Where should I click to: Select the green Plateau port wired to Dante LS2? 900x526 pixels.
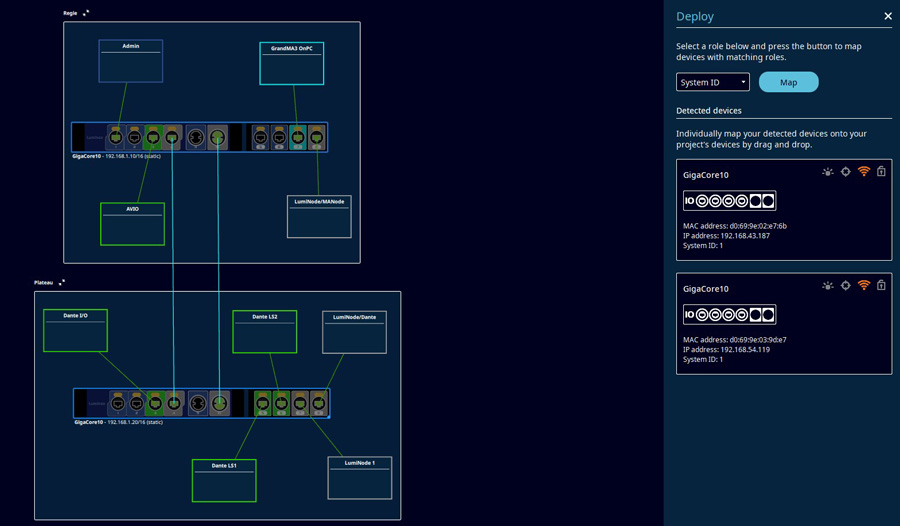[x=281, y=404]
